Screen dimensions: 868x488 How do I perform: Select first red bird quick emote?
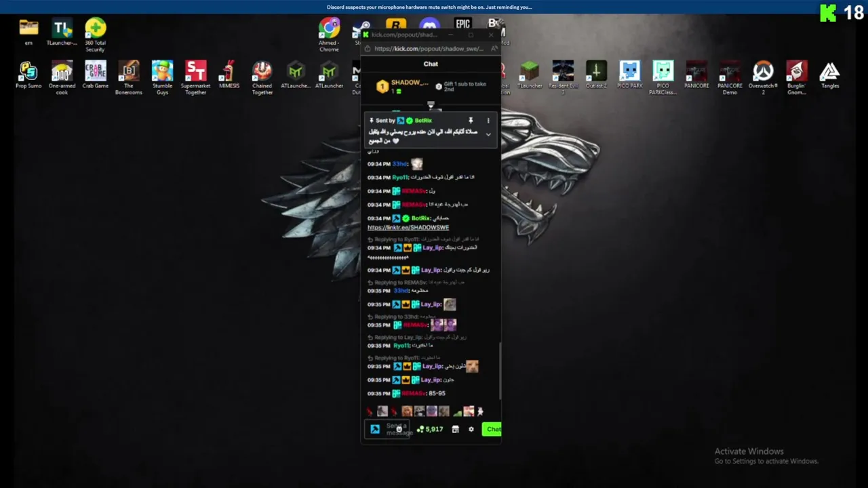pos(370,411)
